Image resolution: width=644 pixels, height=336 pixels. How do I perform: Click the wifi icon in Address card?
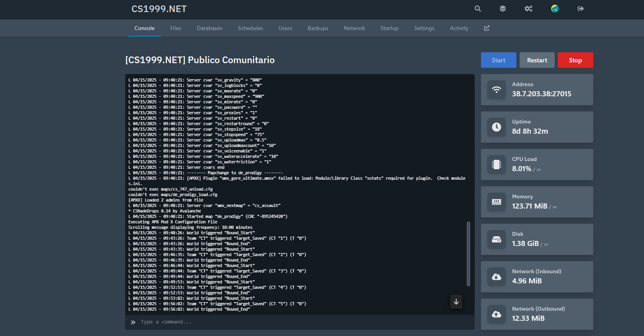pos(497,90)
